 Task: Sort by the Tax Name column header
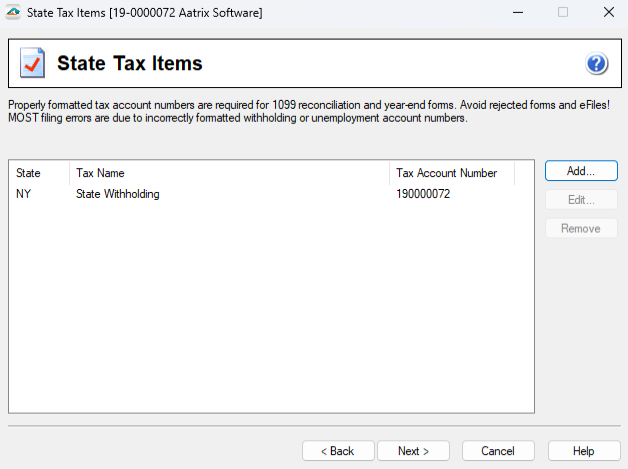coord(229,173)
